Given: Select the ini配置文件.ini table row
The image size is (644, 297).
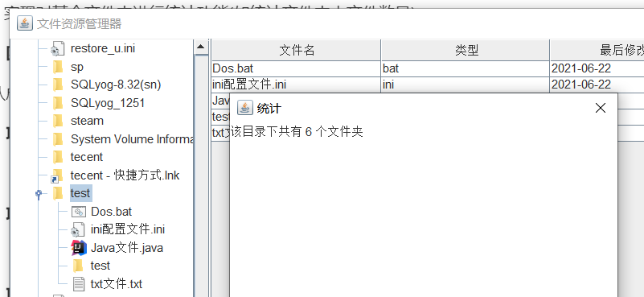Looking at the screenshot, I should [428, 85].
